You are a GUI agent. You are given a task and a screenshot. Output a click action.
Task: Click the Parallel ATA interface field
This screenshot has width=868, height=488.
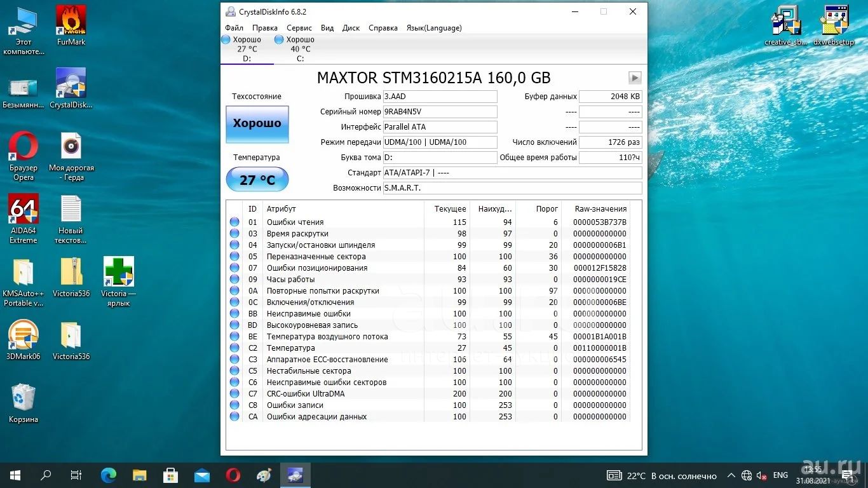click(440, 127)
